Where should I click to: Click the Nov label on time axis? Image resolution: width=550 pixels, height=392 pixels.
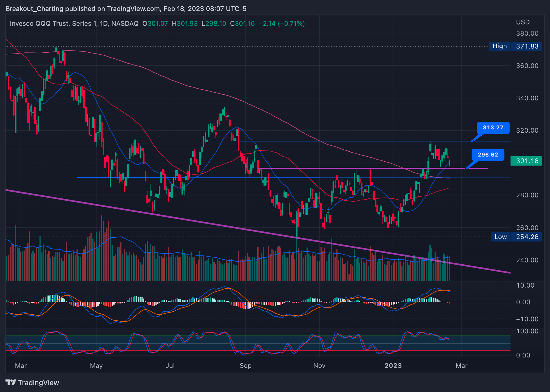[x=319, y=365]
